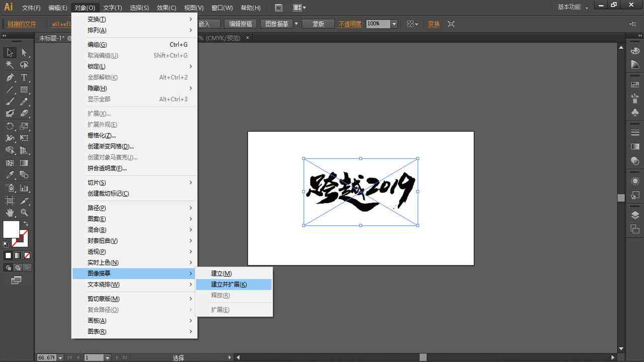Swap fill and stroke arrows icon

[26, 224]
